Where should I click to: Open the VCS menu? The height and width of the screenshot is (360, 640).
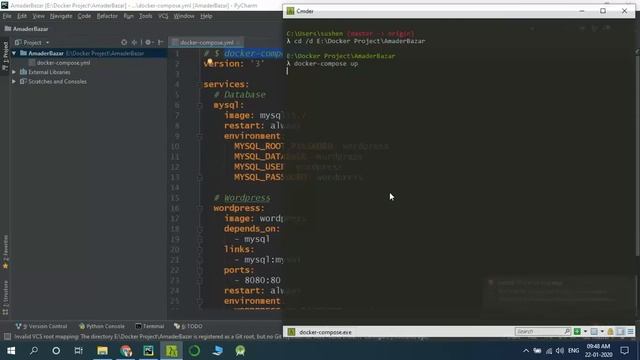coord(163,16)
